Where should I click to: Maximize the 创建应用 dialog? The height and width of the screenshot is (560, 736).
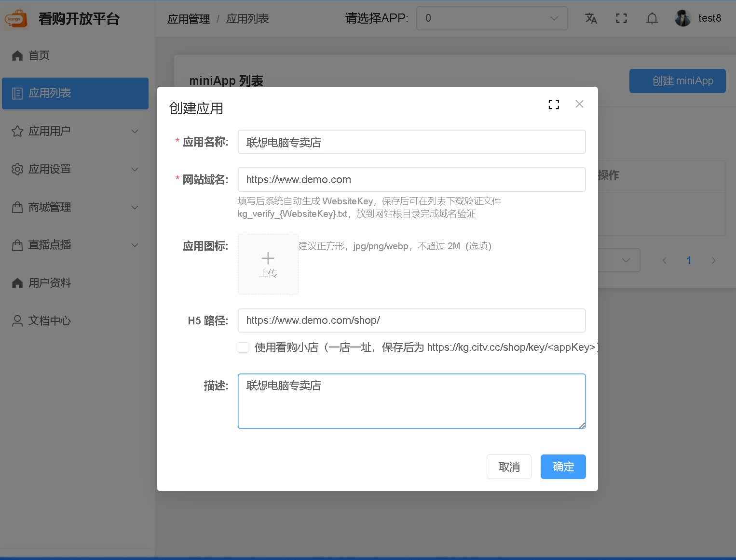554,104
